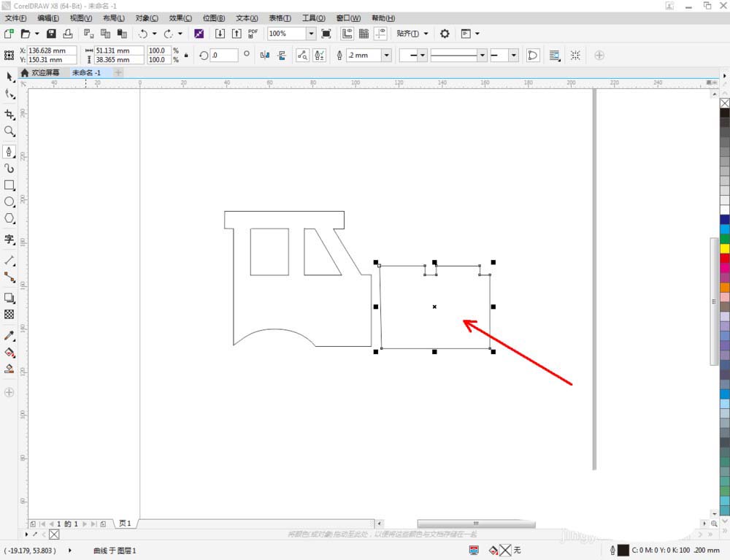Click the rotation angle input field

[x=224, y=55]
